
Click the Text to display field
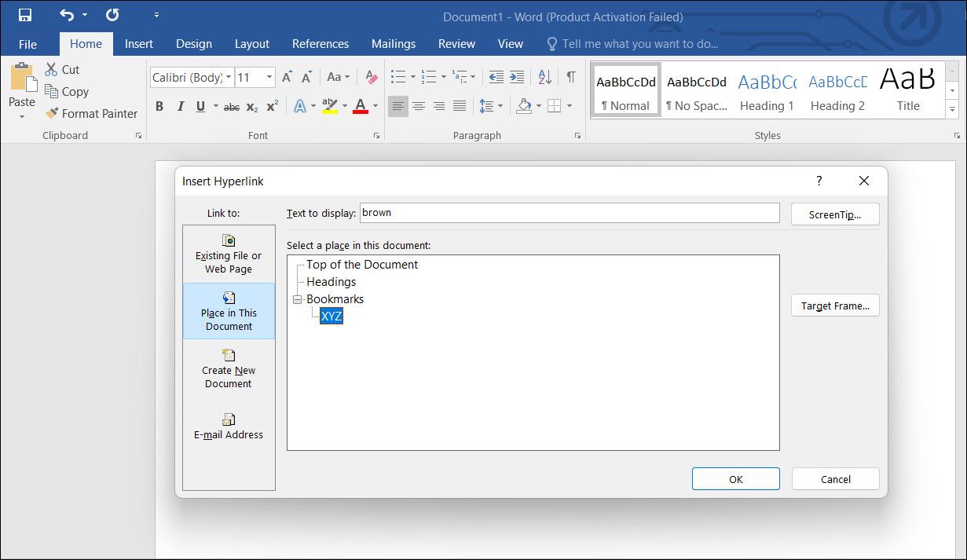click(x=570, y=213)
